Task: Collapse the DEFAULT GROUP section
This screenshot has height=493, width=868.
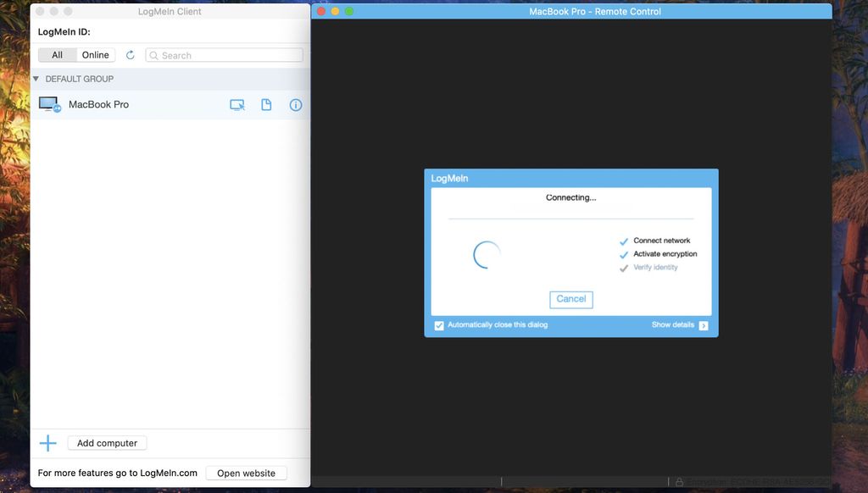Action: pos(35,78)
